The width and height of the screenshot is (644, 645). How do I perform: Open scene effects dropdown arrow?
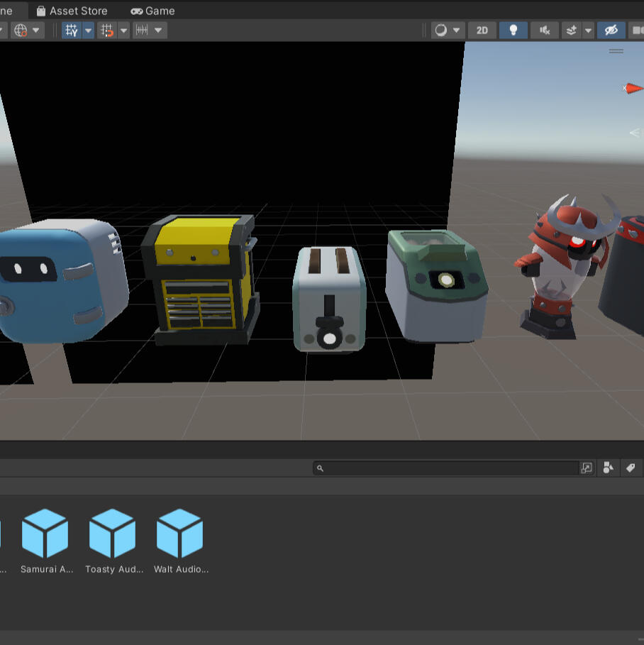coord(589,30)
